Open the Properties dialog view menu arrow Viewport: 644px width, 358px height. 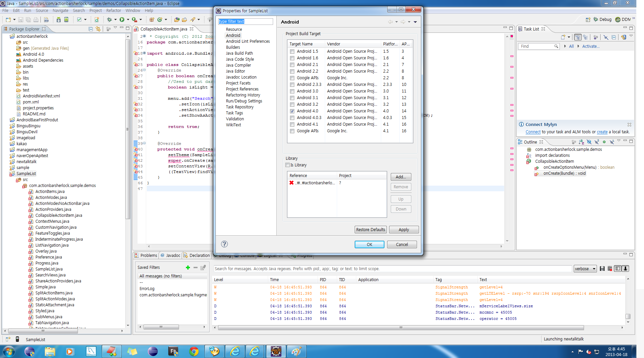tap(415, 22)
